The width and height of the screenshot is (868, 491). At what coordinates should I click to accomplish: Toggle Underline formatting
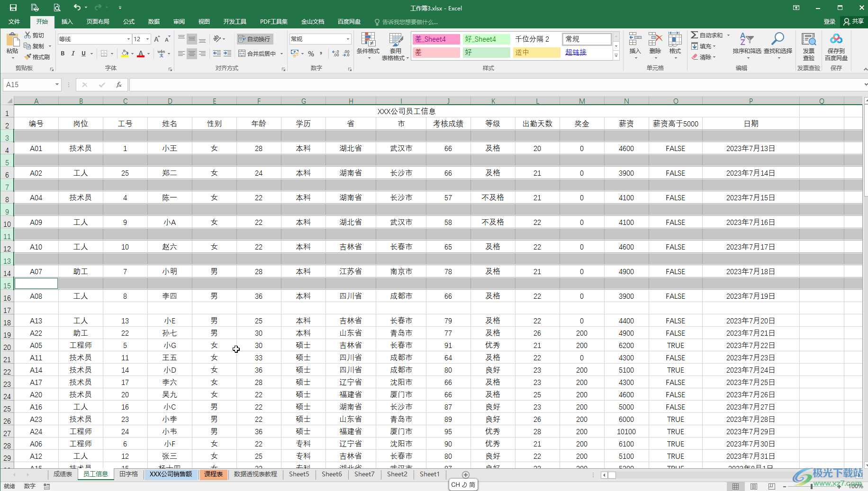point(83,54)
